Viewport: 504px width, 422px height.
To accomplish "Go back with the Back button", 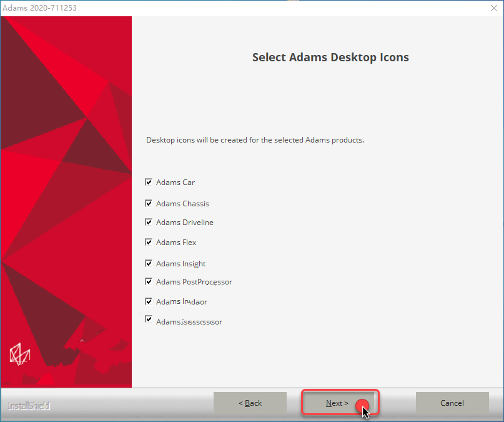I will point(250,403).
